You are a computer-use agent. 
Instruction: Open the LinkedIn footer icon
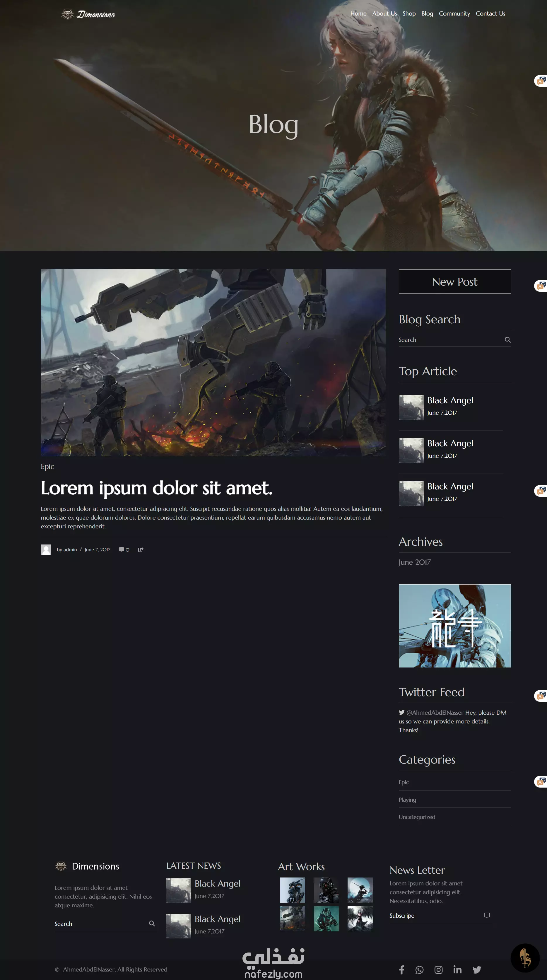(x=457, y=969)
